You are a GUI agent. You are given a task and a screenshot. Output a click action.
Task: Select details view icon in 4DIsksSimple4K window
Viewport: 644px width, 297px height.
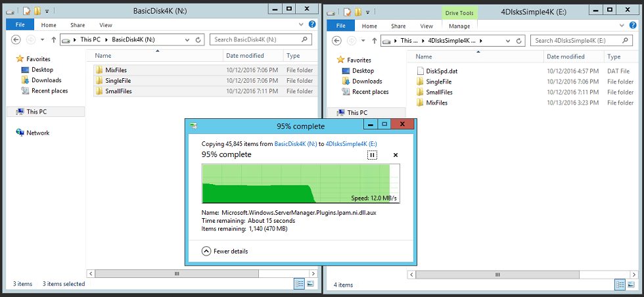coord(618,285)
